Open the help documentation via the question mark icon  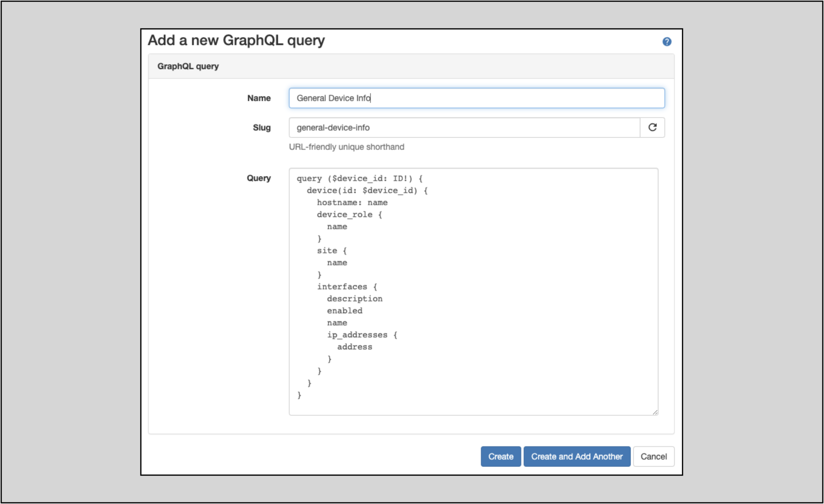(667, 41)
